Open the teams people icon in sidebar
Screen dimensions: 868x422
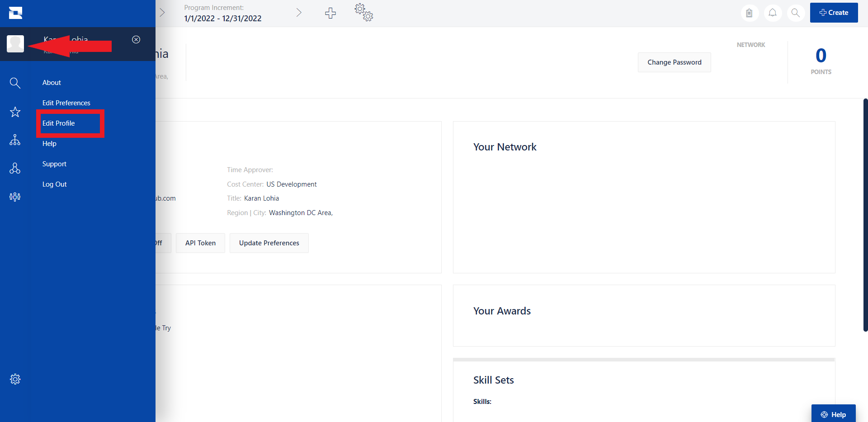point(15,197)
